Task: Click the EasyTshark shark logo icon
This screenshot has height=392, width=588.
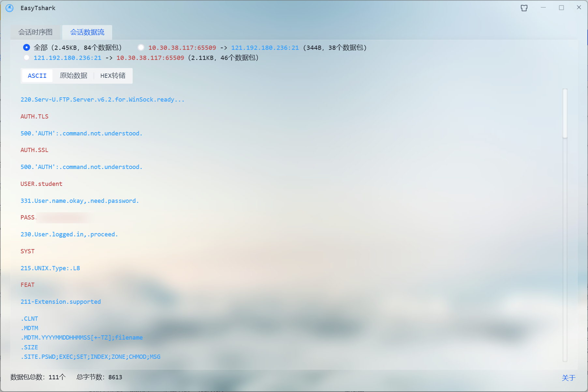Action: 9,8
